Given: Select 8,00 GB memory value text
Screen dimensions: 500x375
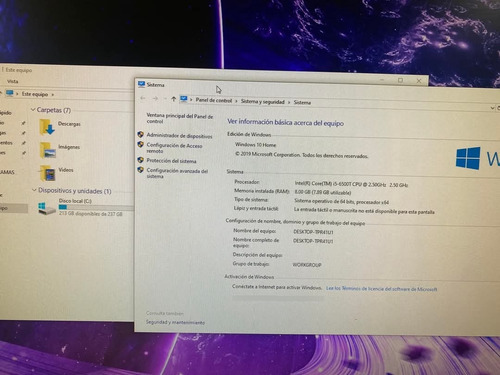Looking at the screenshot, I should [x=323, y=192].
